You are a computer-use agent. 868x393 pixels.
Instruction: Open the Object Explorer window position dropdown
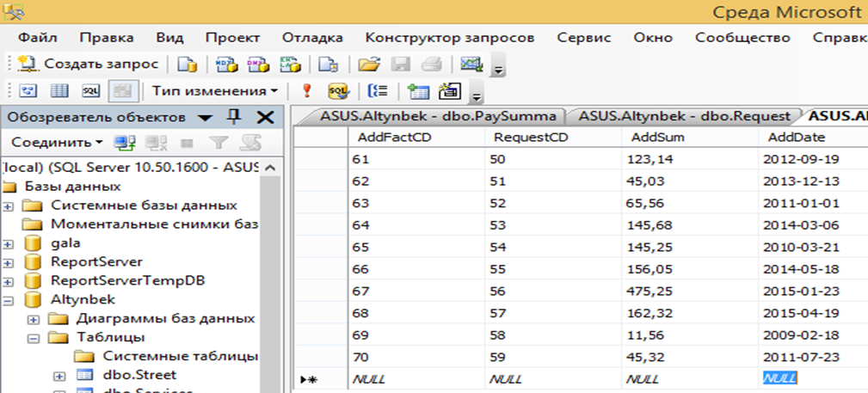point(205,117)
